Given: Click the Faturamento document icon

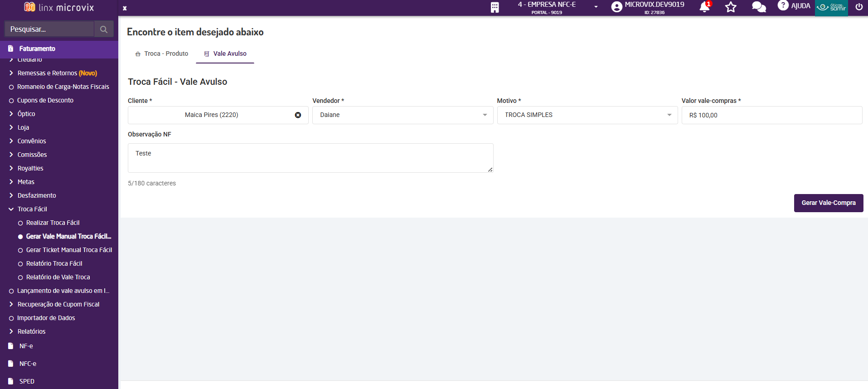Looking at the screenshot, I should click(10, 49).
